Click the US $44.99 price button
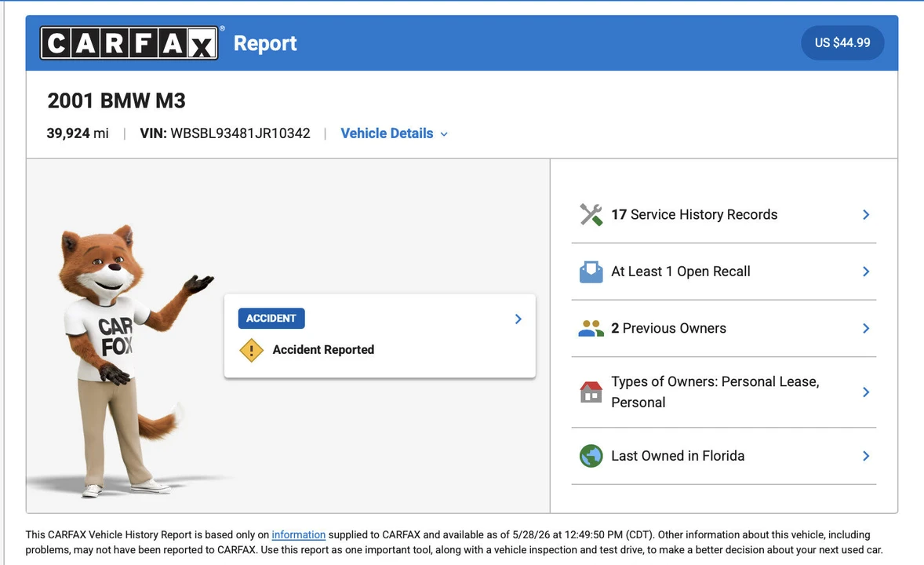The image size is (924, 565). [842, 42]
